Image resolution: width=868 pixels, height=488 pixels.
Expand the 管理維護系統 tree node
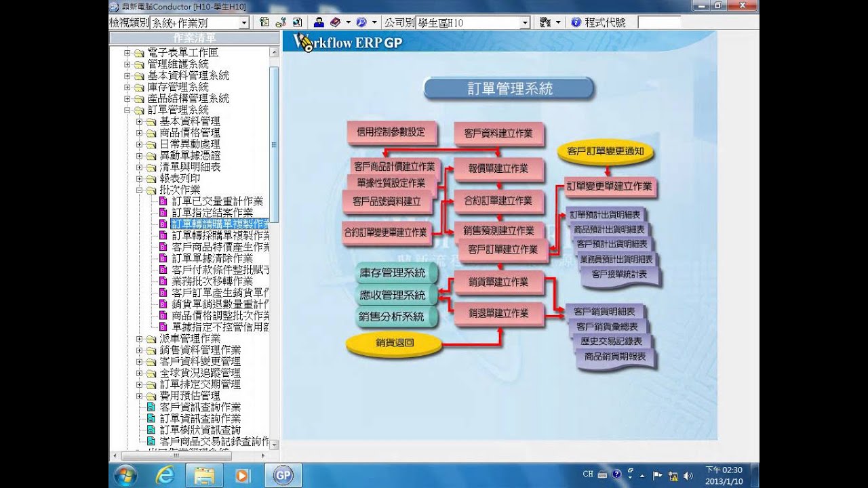(x=127, y=64)
